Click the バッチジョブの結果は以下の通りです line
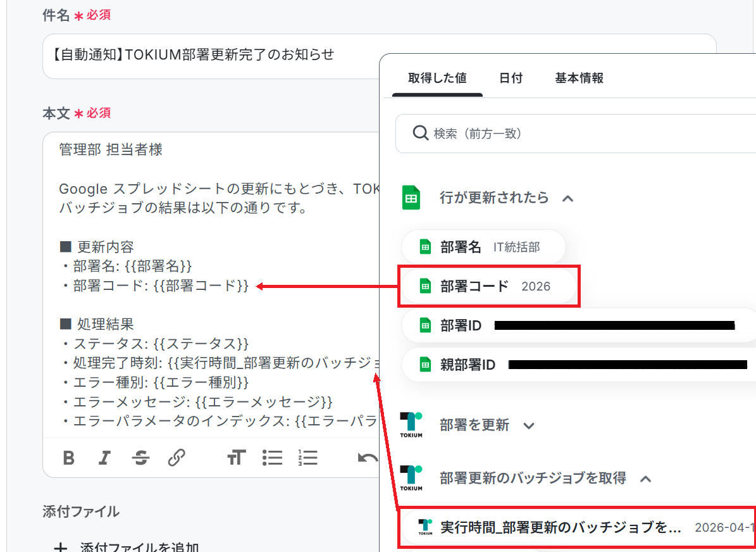756x552 pixels. click(183, 208)
